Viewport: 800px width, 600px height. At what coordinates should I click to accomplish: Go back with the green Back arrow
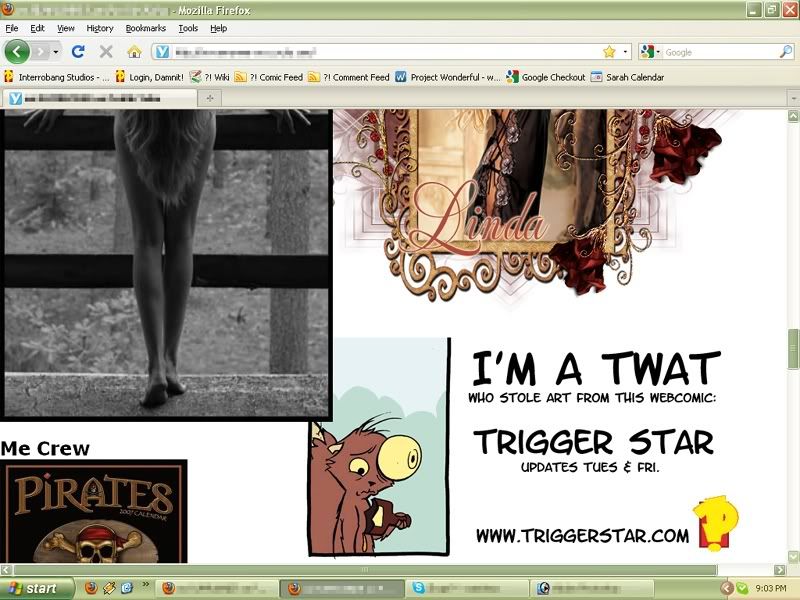pos(17,52)
